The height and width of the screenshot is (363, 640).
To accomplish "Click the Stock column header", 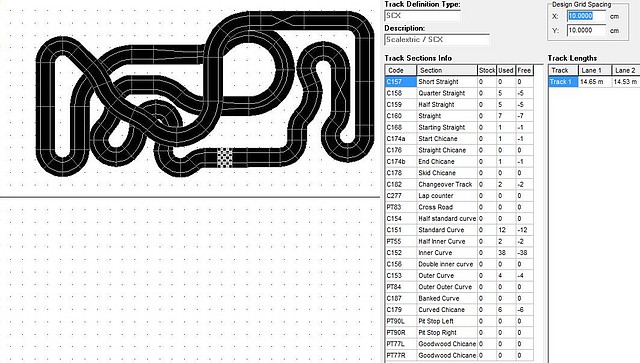I will [487, 70].
